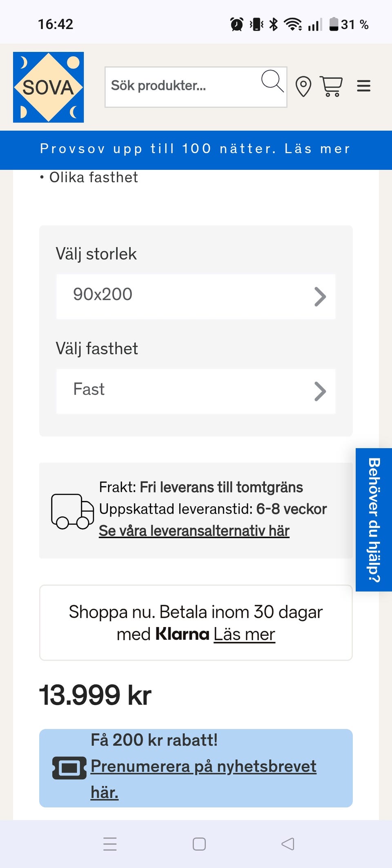Tap the chevron beside Fast
Viewport: 392px width, 868px height.
point(320,392)
